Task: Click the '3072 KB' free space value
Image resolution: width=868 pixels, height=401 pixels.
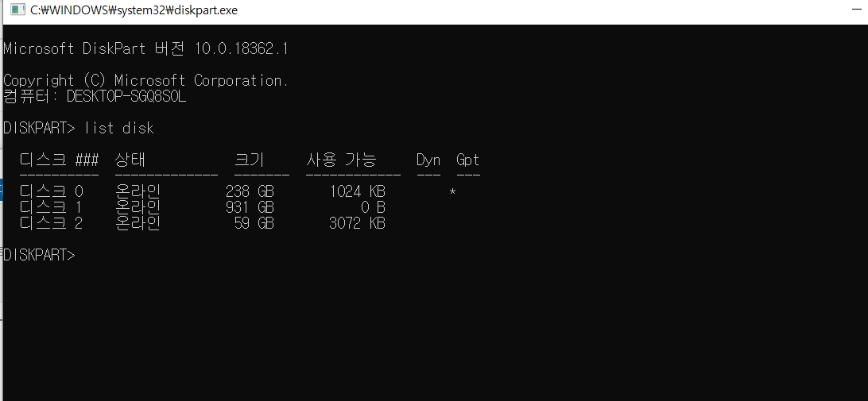Action: pos(357,224)
